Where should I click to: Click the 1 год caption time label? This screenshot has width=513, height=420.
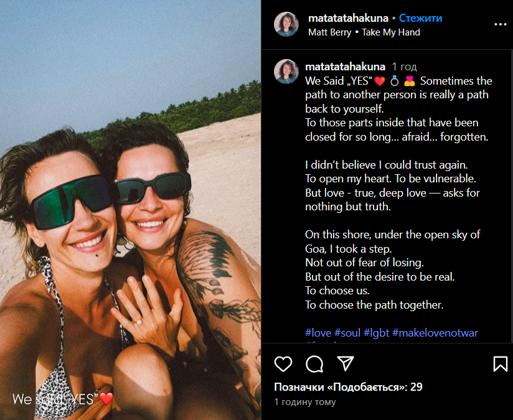pos(405,67)
